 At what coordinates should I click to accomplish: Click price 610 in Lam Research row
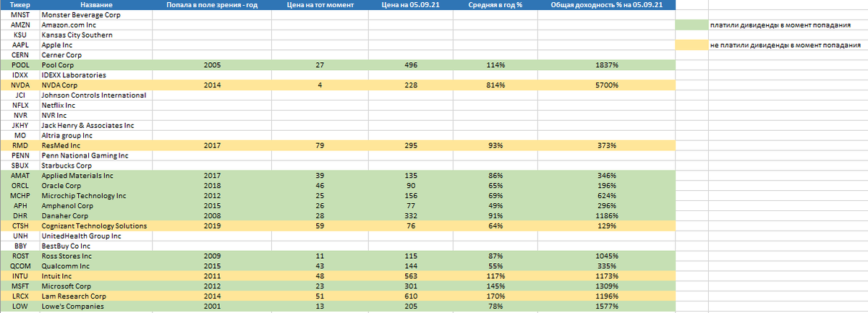(x=410, y=297)
